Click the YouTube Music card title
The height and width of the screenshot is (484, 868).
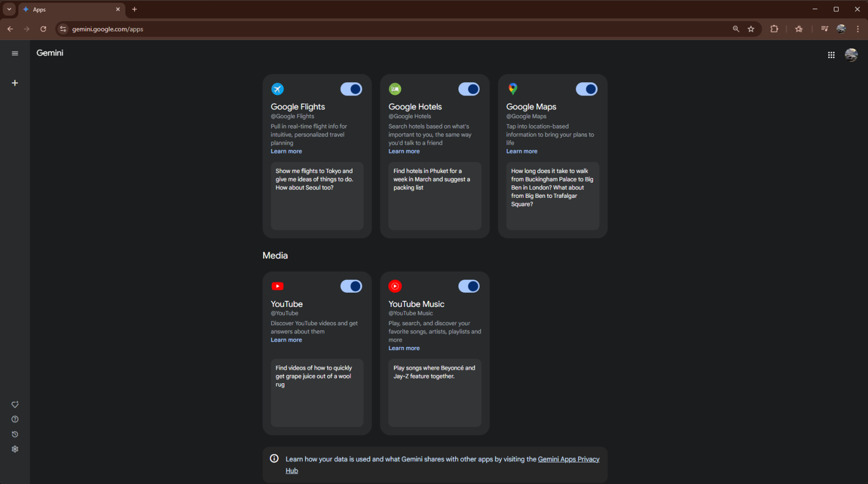pyautogui.click(x=416, y=304)
